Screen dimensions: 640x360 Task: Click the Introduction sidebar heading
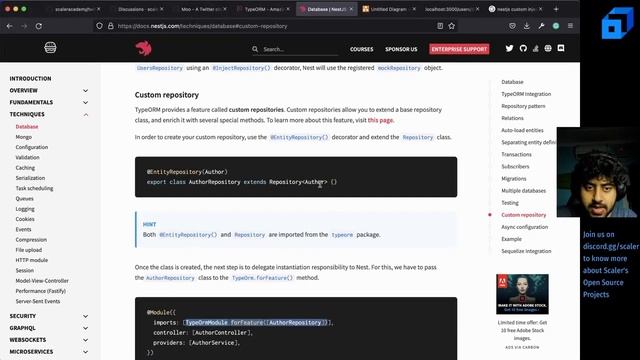click(x=31, y=78)
